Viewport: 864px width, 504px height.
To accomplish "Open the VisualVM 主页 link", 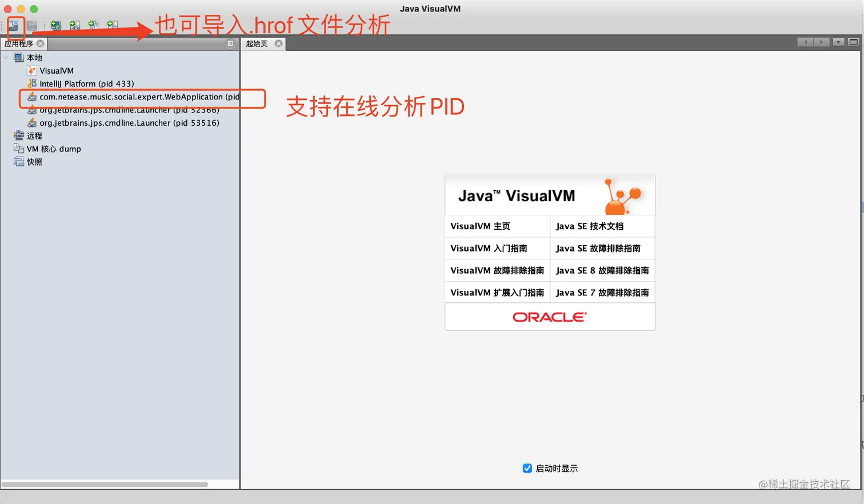I will click(480, 226).
